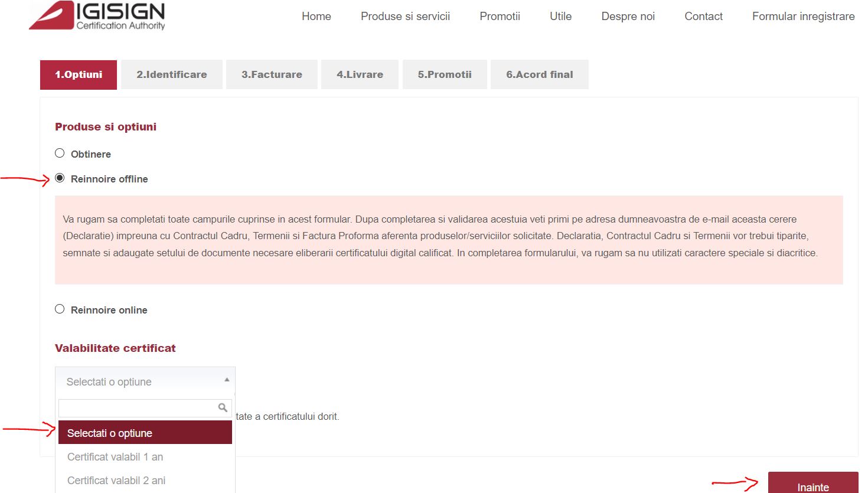
Task: Click the search magnifier icon in dropdown
Action: coord(223,407)
